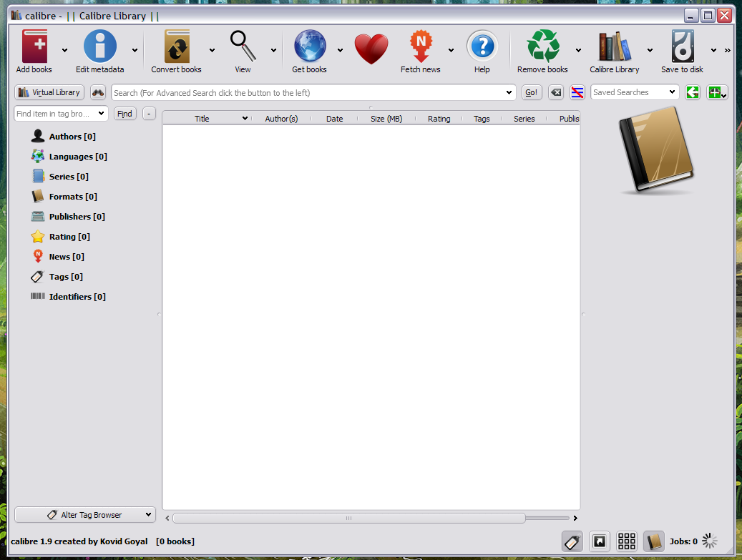This screenshot has height=560, width=742.
Task: Sort by Tags column header
Action: 482,119
